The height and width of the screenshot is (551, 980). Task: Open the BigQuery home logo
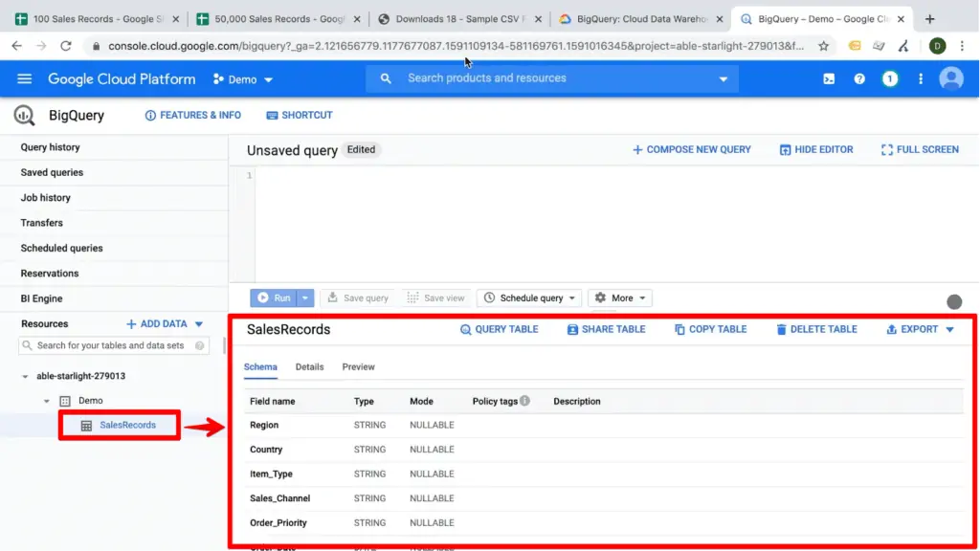coord(23,115)
